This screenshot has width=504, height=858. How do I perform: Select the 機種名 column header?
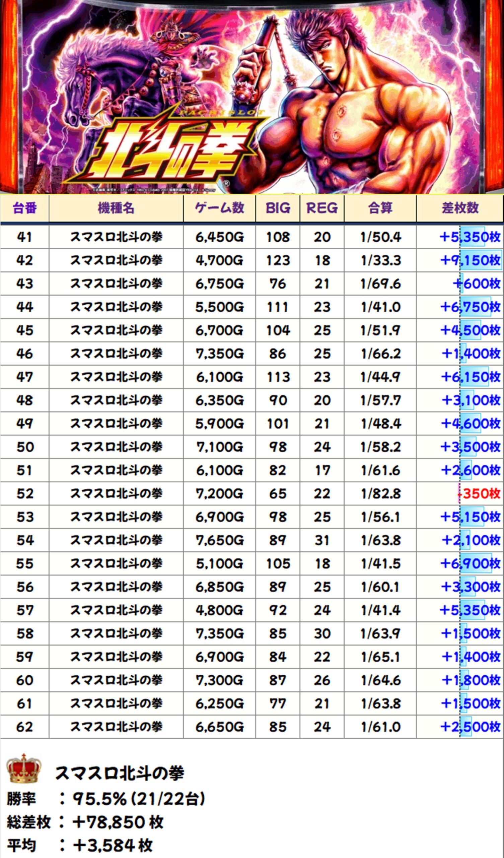point(116,208)
